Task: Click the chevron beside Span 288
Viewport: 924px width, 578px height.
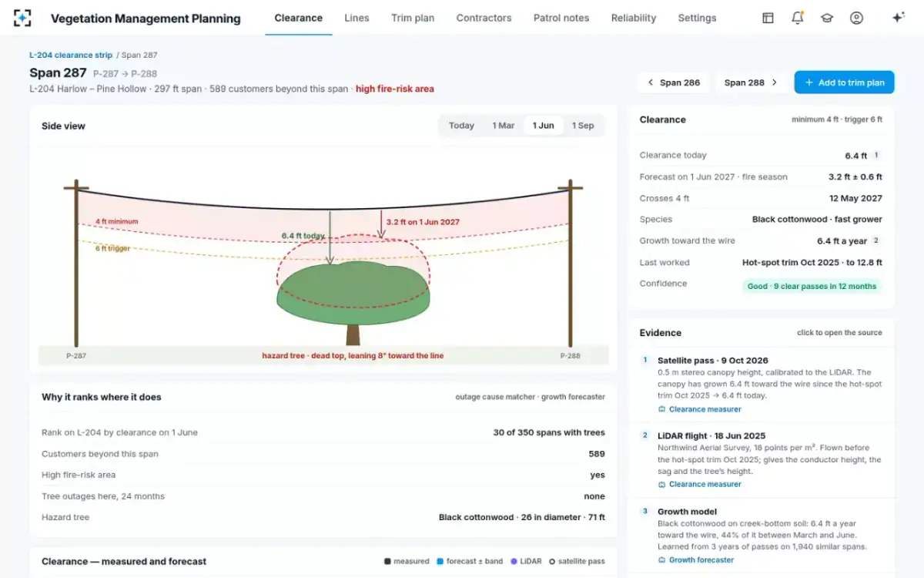Action: click(x=775, y=82)
